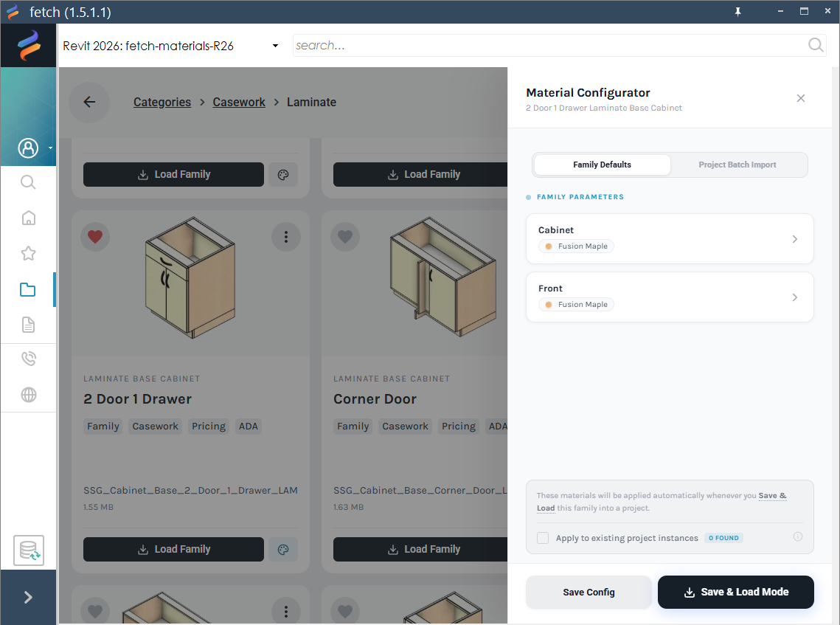
Task: Click SSG_Cabinet_Base_2_Door_1_Drawer_LAM filename
Action: click(x=190, y=491)
